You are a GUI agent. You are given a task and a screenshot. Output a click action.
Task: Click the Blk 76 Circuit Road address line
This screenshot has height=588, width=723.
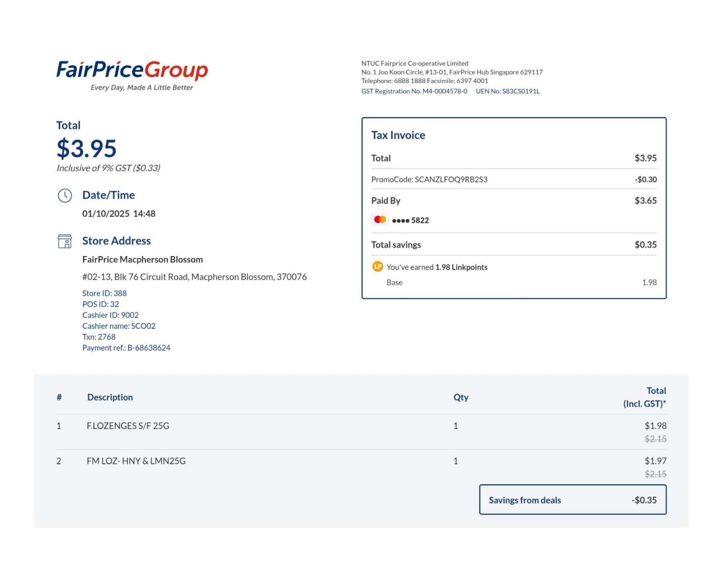click(x=194, y=277)
